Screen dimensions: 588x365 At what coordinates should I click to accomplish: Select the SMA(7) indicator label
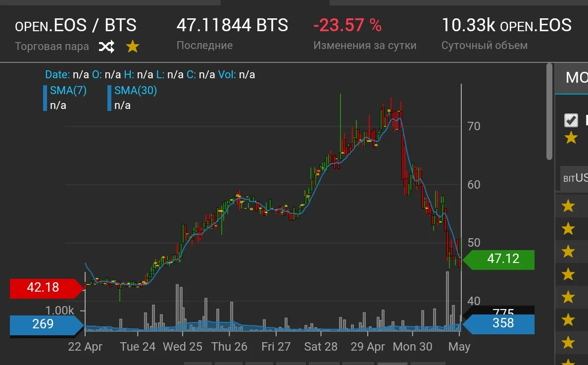point(68,91)
